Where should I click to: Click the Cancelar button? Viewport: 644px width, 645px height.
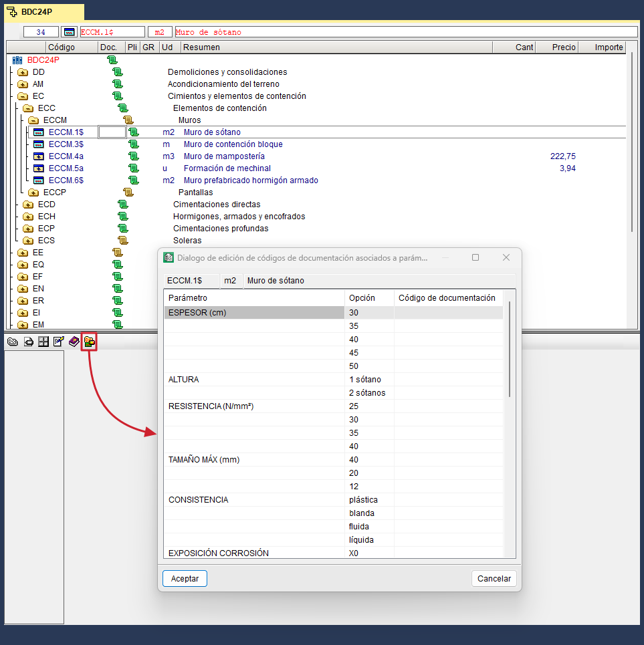(494, 578)
